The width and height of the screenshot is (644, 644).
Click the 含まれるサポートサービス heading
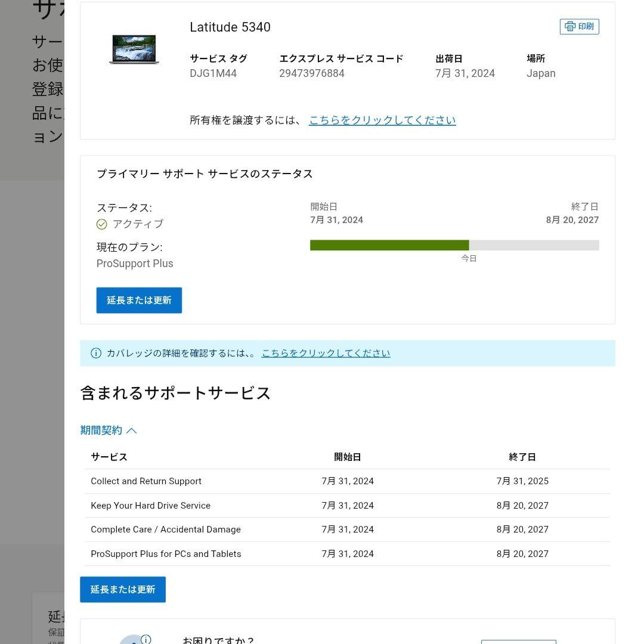[x=175, y=393]
